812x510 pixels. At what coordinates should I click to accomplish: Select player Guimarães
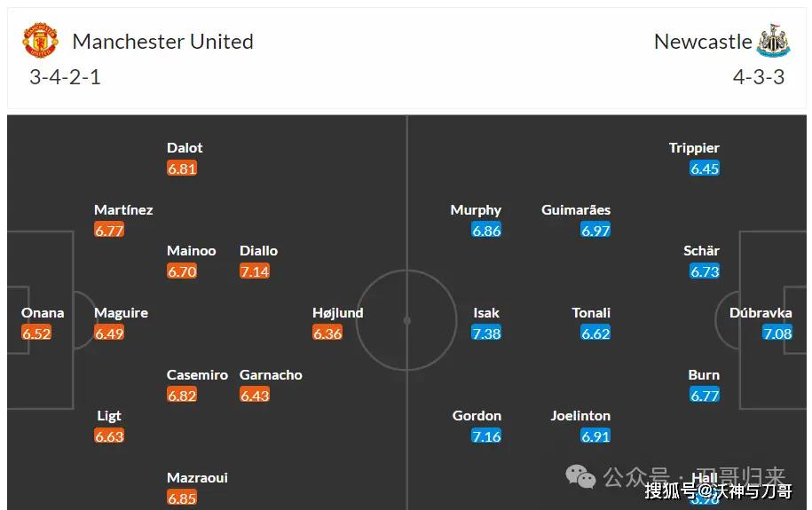[x=576, y=209]
